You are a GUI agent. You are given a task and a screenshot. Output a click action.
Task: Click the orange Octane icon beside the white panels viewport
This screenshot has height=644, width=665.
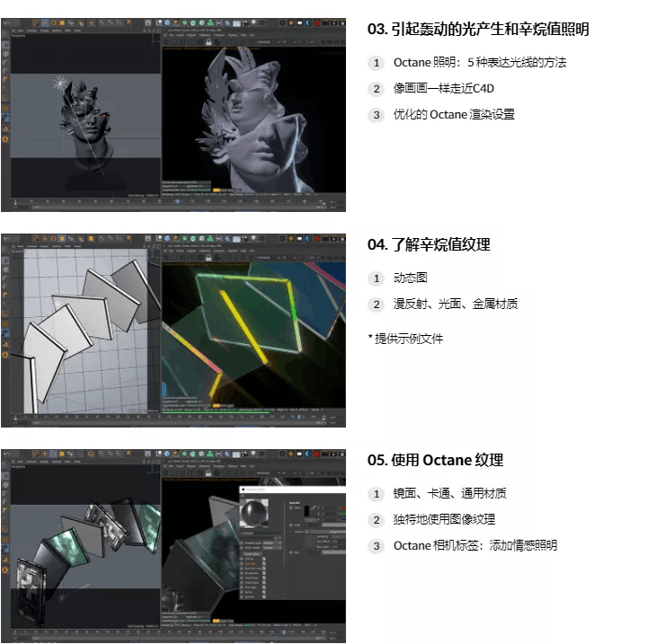[5, 356]
